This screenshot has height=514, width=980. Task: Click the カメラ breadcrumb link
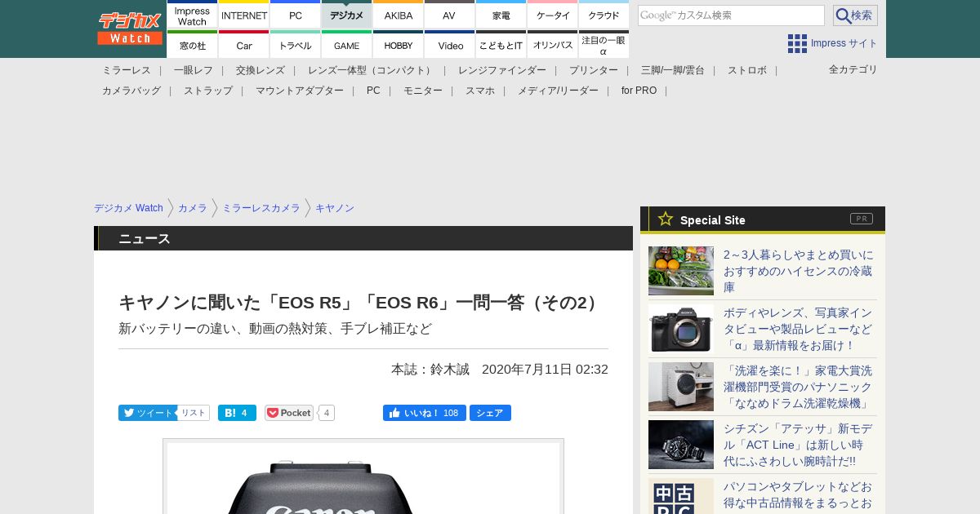coord(193,208)
